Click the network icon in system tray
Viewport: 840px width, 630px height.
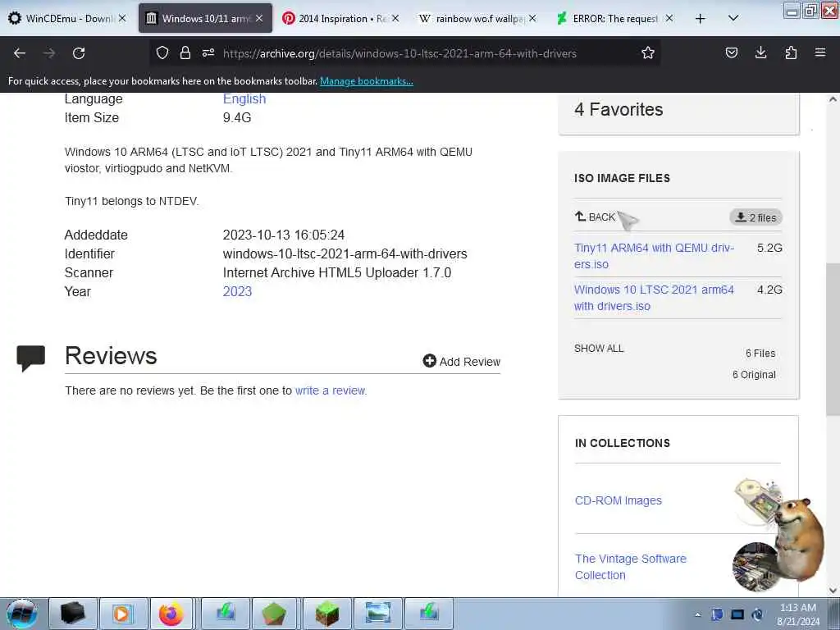737,615
